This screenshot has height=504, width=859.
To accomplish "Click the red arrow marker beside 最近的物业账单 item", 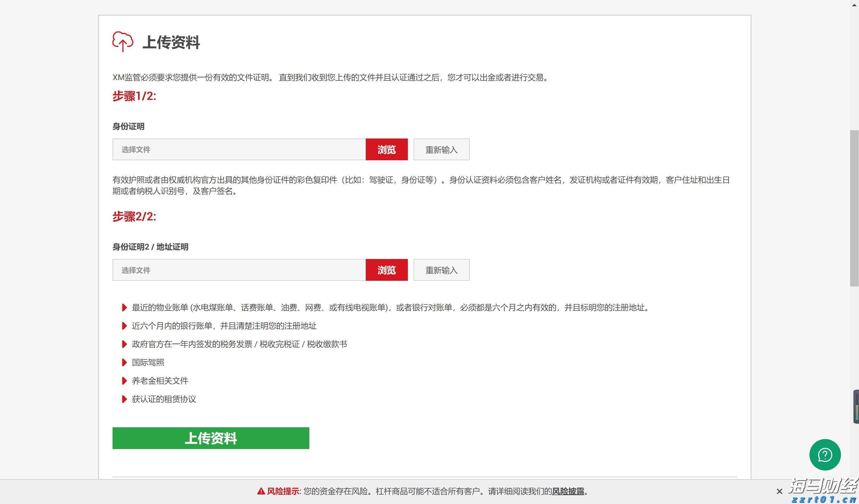I will [x=124, y=307].
